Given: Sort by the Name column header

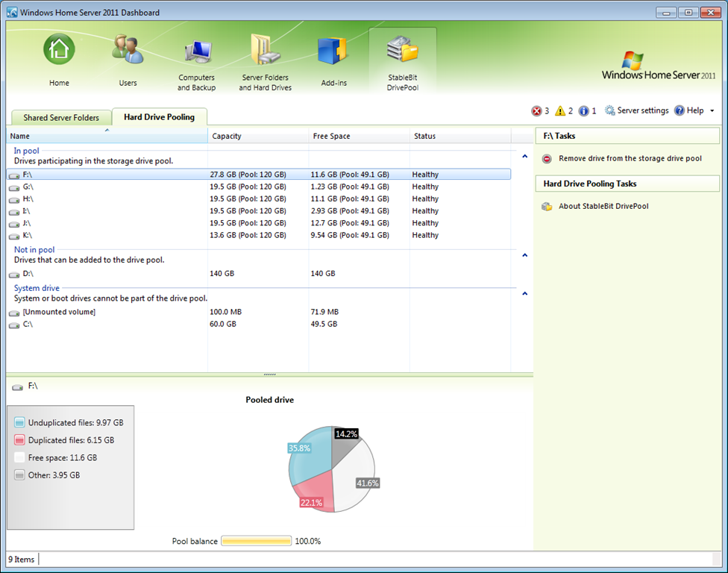Looking at the screenshot, I should pos(107,136).
